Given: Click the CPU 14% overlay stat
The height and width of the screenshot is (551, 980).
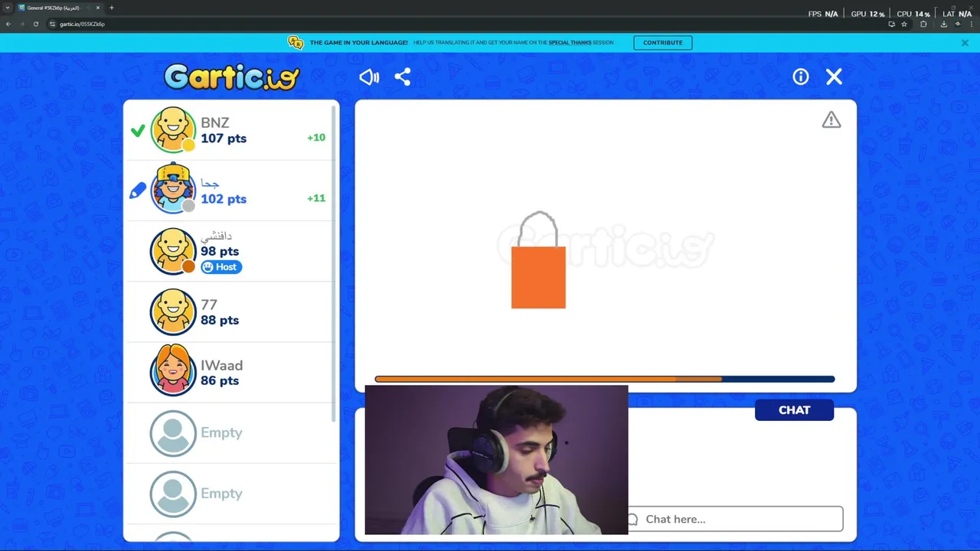Looking at the screenshot, I should (x=913, y=14).
